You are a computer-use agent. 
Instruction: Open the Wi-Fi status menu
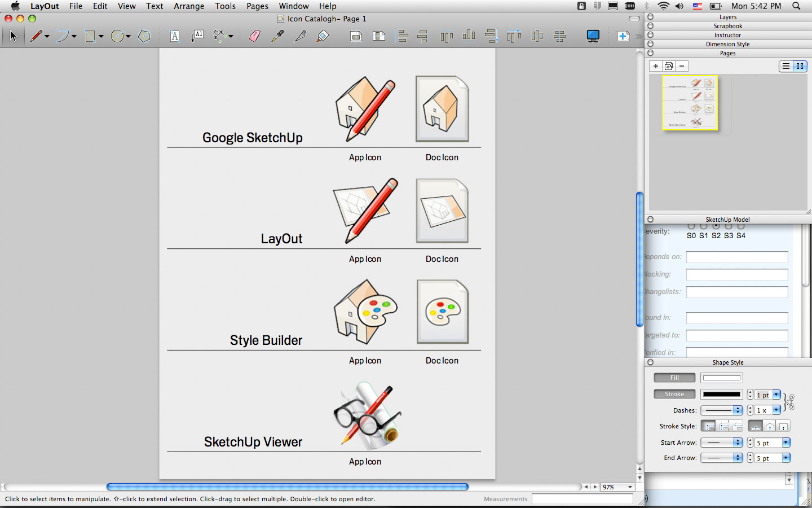pos(663,6)
